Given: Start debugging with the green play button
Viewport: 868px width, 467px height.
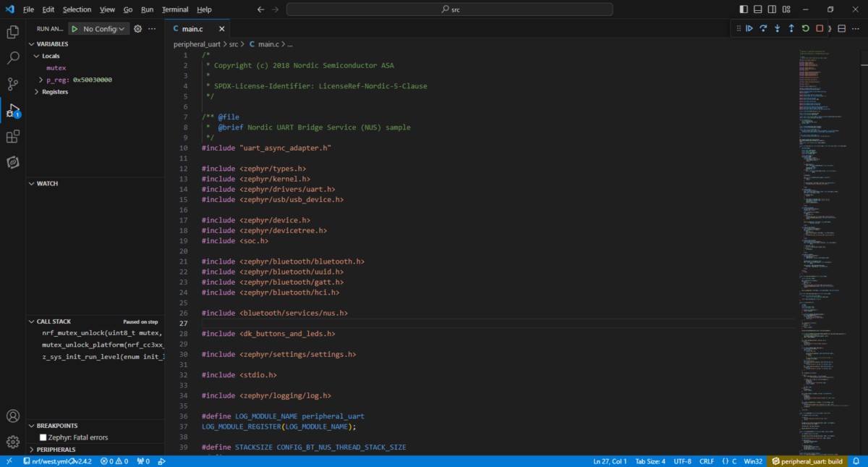Looking at the screenshot, I should (x=75, y=29).
